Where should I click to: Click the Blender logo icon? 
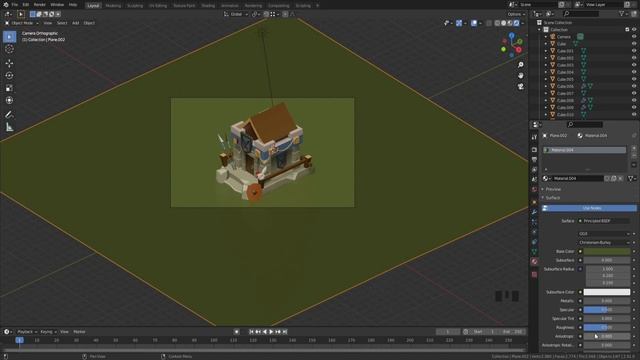[5, 5]
